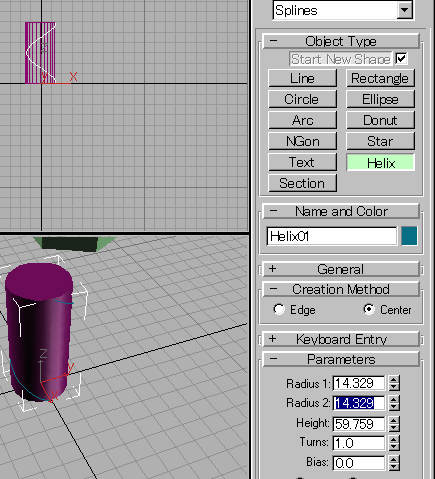The width and height of the screenshot is (435, 479).
Task: Click the Height value field
Action: point(359,424)
